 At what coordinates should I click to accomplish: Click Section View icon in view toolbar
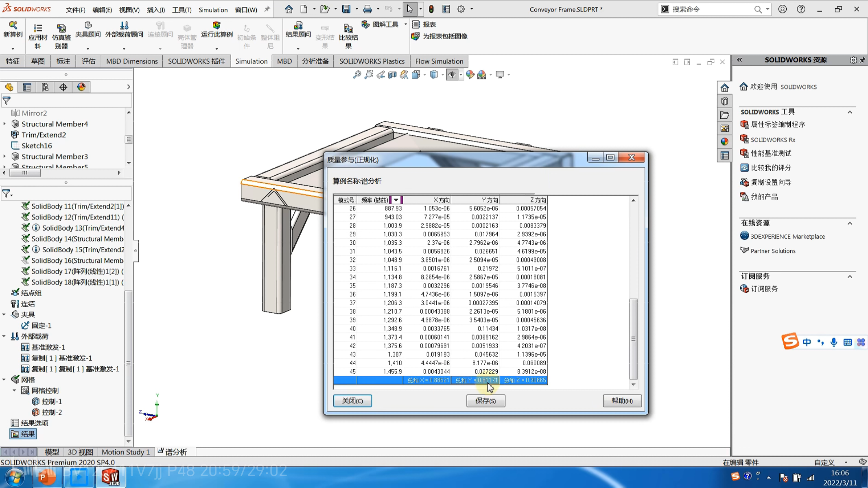coord(392,74)
